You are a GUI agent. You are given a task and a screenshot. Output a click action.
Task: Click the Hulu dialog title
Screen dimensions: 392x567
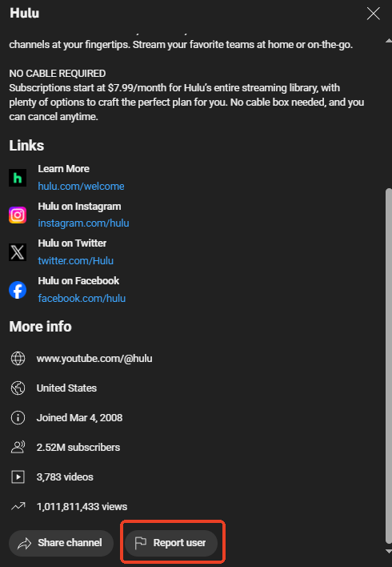24,14
